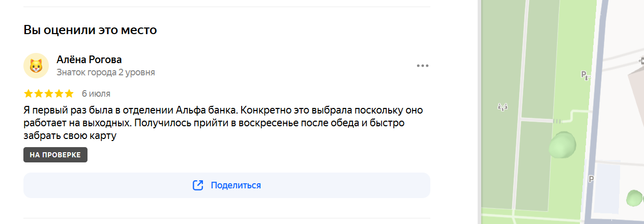The width and height of the screenshot is (644, 224).
Task: Click the playground icon on the map
Action: (x=503, y=107)
